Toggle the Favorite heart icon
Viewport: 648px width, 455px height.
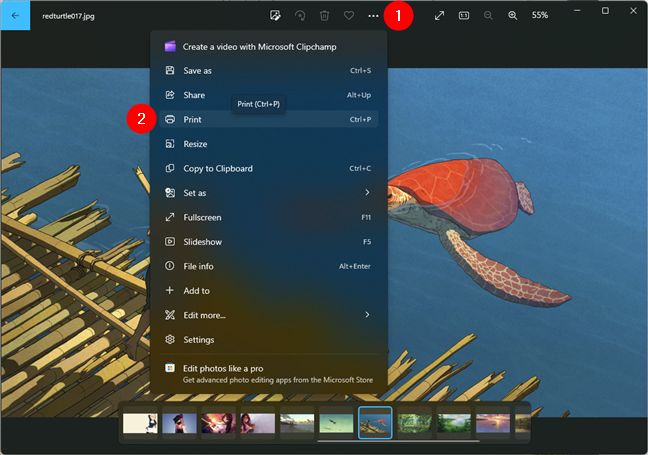click(349, 16)
